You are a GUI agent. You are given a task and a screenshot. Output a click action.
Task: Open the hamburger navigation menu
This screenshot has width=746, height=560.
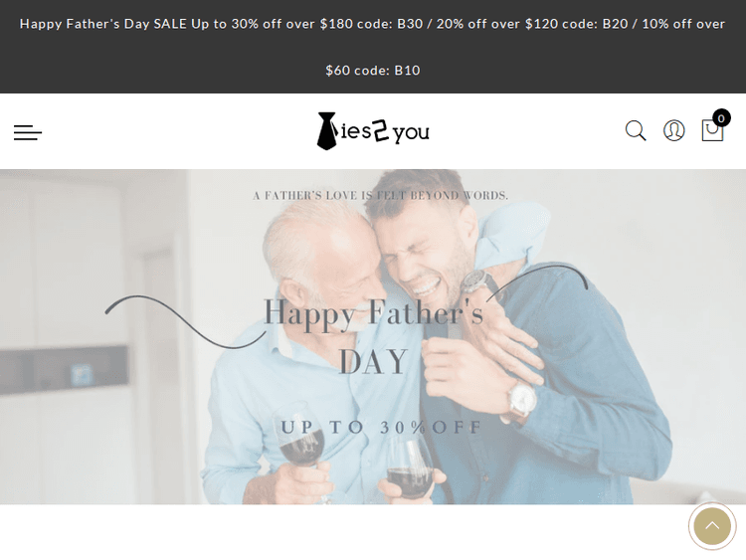pyautogui.click(x=28, y=132)
